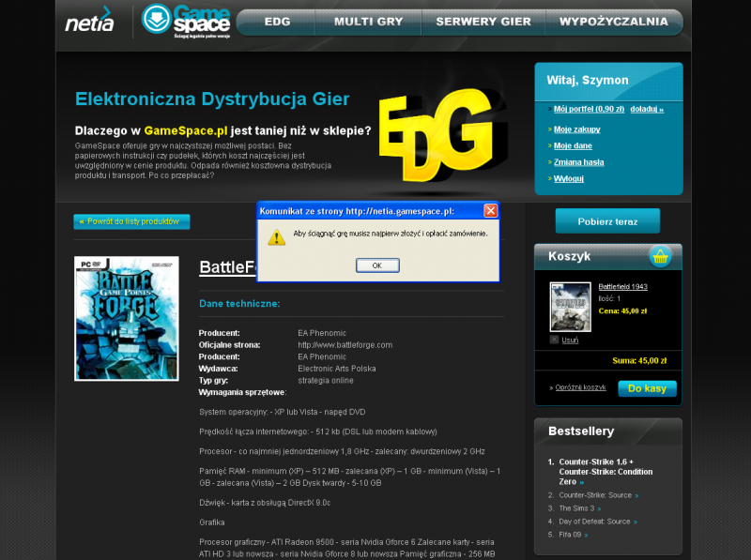Screen dimensions: 751x560
Task: Click the doładuj wallet top-up link
Action: (x=646, y=109)
